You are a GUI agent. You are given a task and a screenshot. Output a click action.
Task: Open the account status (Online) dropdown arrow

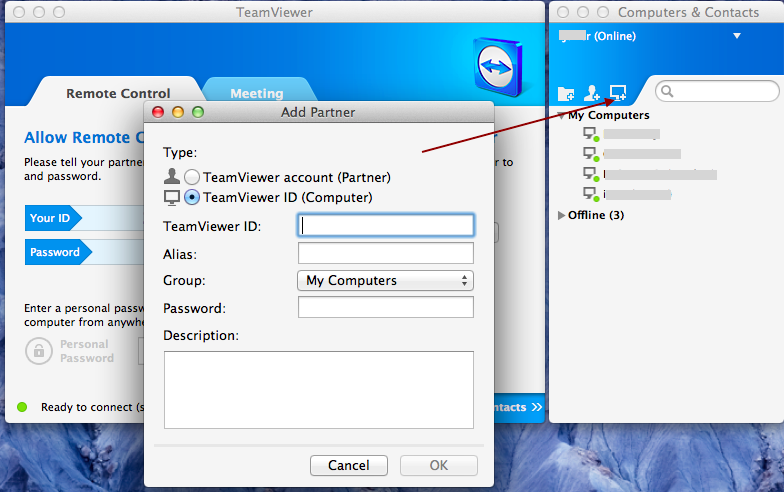[736, 36]
